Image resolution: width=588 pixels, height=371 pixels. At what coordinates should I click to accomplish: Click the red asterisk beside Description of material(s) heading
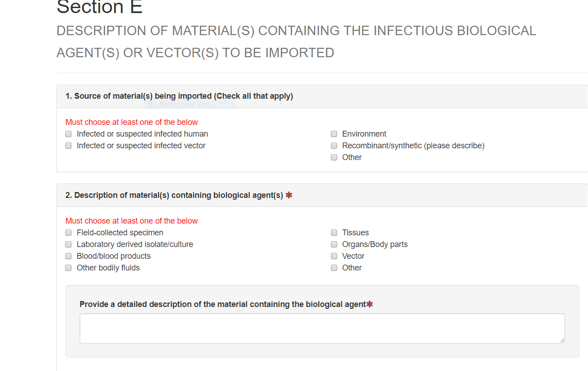289,195
